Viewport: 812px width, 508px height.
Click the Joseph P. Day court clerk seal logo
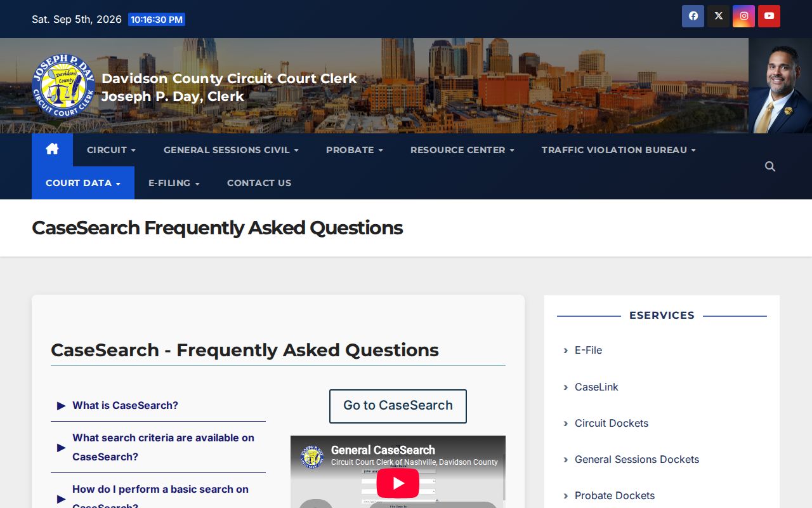click(x=63, y=86)
